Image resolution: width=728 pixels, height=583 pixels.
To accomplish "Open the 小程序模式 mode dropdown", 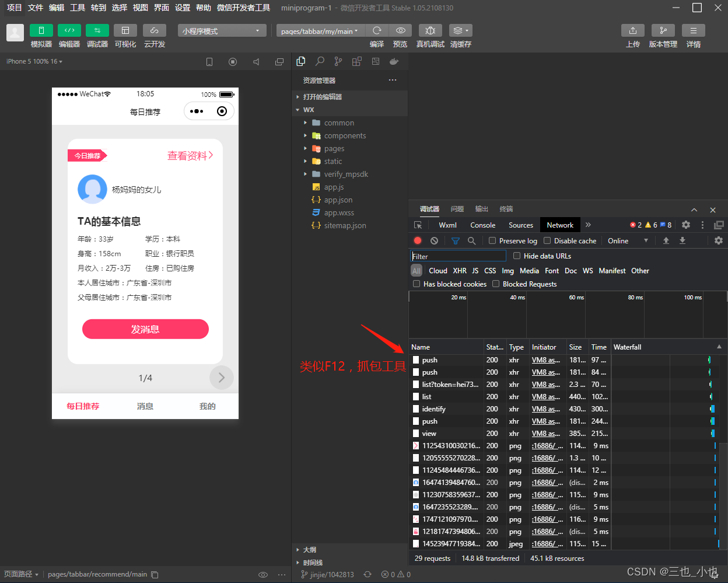I will click(222, 30).
